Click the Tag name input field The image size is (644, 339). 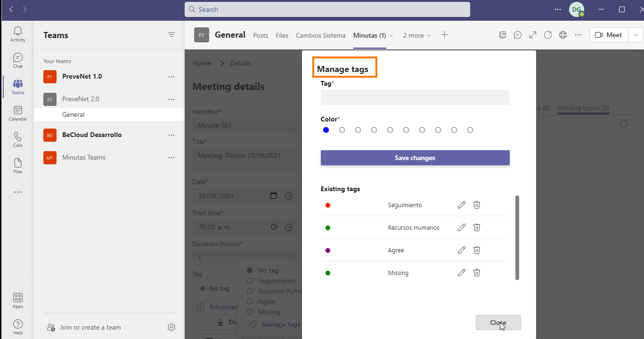[x=415, y=97]
